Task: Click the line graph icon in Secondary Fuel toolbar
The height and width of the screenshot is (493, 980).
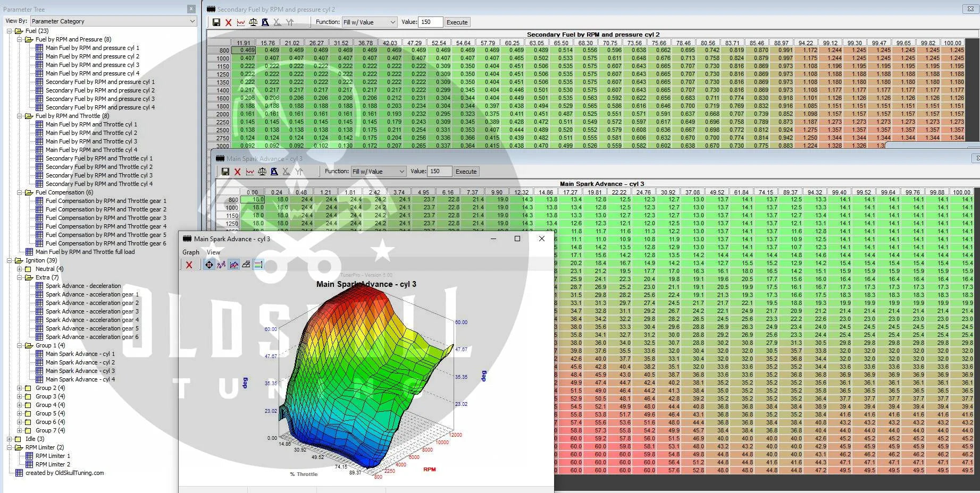Action: 241,22
